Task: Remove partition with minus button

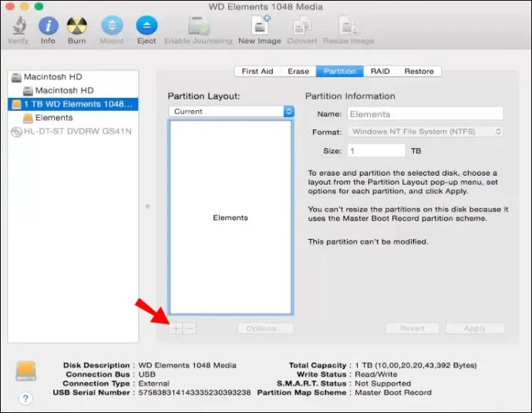Action: [190, 328]
